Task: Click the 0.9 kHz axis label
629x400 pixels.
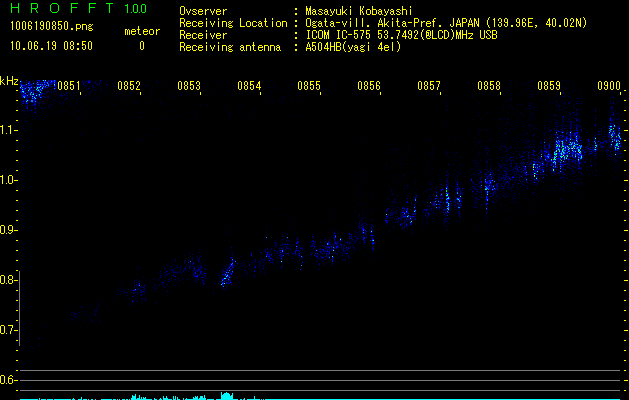Action: pyautogui.click(x=8, y=230)
